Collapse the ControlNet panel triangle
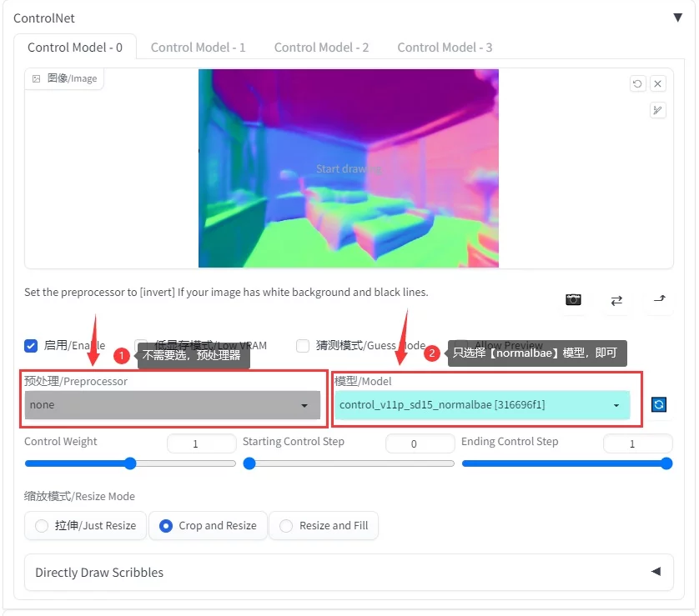Screen dimensions: 699x616 point(677,18)
